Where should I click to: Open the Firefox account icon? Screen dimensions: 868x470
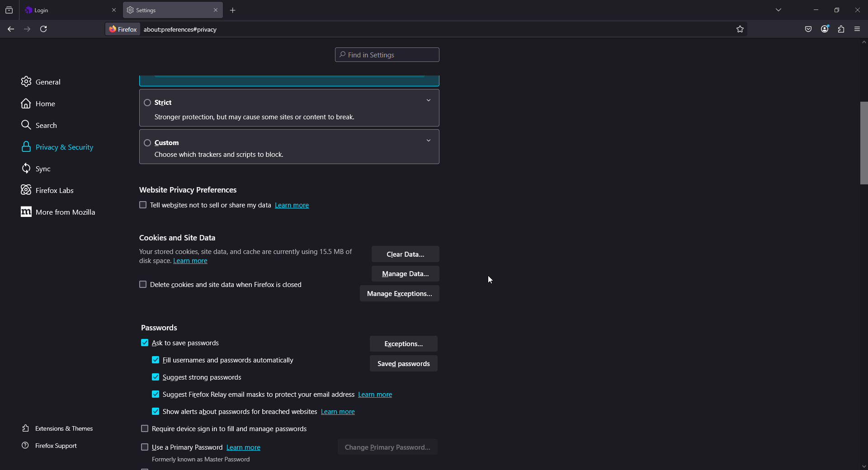point(825,29)
